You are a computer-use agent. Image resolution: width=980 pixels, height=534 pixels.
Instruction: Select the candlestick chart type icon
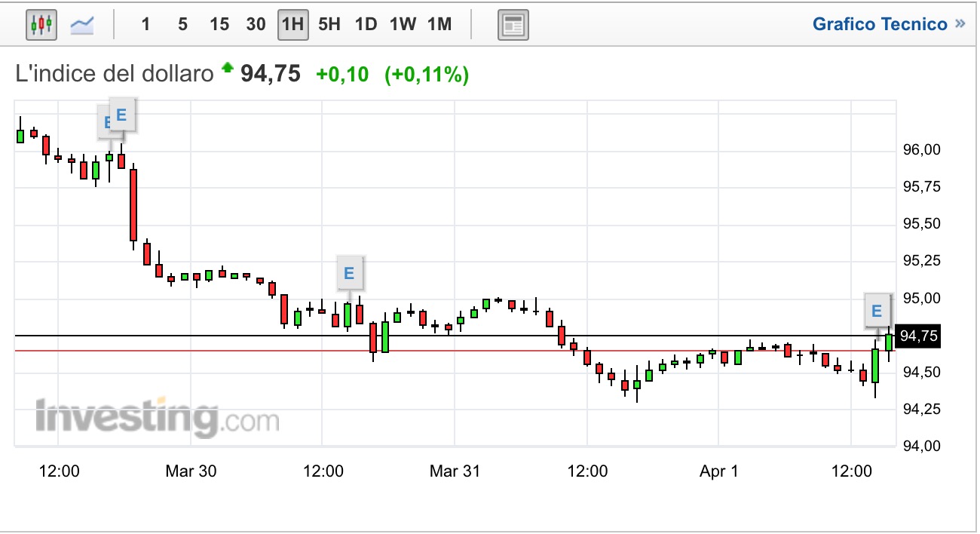coord(41,25)
